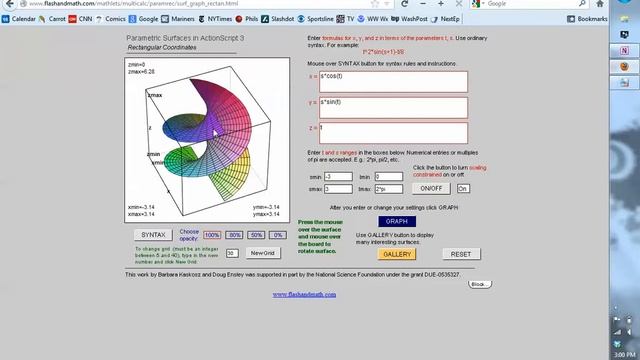Click the z formula input box
Image resolution: width=640 pixels, height=360 pixels.
(x=393, y=133)
